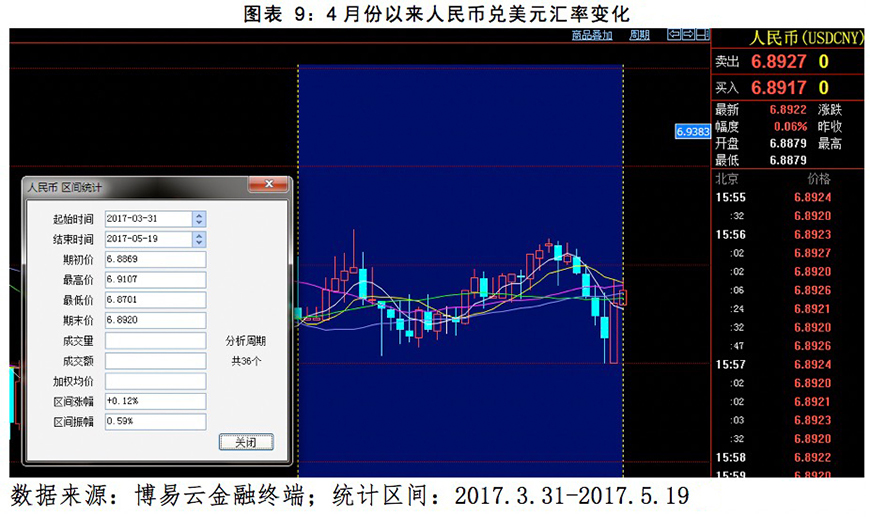
Task: Click the panel layout icon beside arrows
Action: point(702,35)
